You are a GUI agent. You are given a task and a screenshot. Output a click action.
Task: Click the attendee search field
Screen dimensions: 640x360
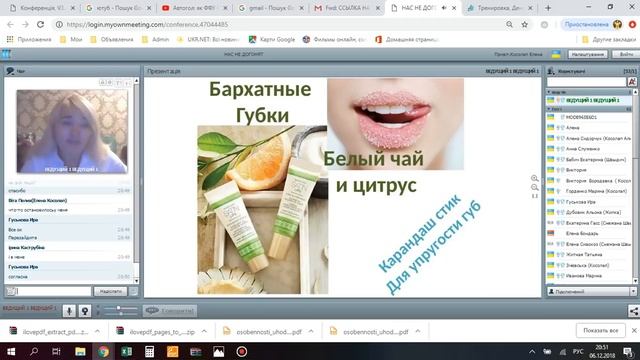pyautogui.click(x=587, y=82)
